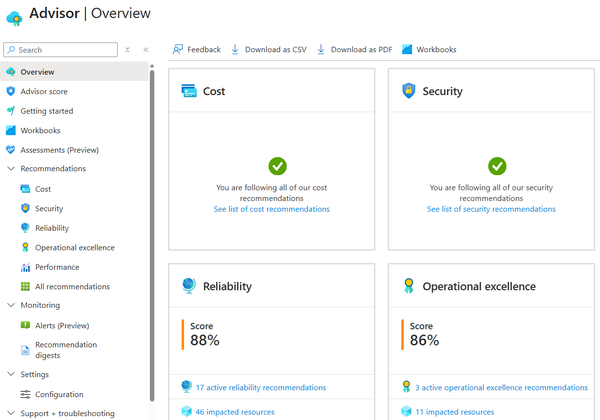Image resolution: width=600 pixels, height=420 pixels.
Task: Click the Feedback person icon
Action: click(178, 49)
